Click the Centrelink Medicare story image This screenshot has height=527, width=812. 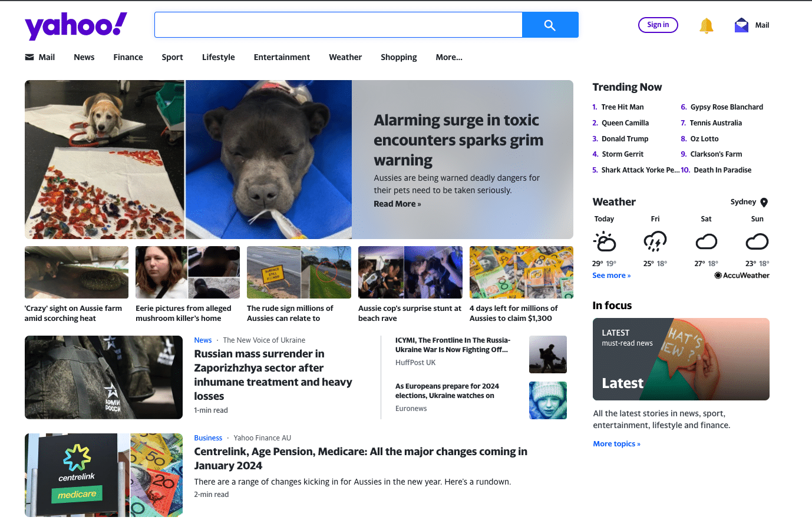point(104,475)
